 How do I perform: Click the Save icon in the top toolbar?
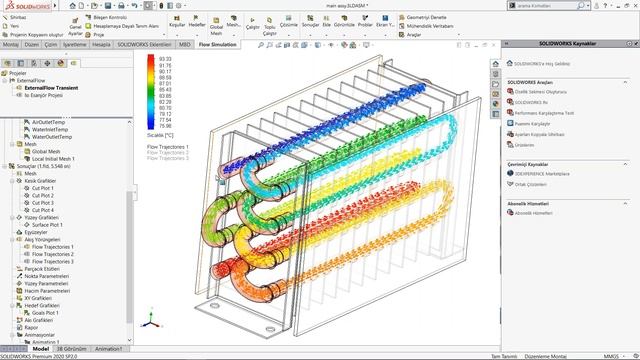(108, 6)
